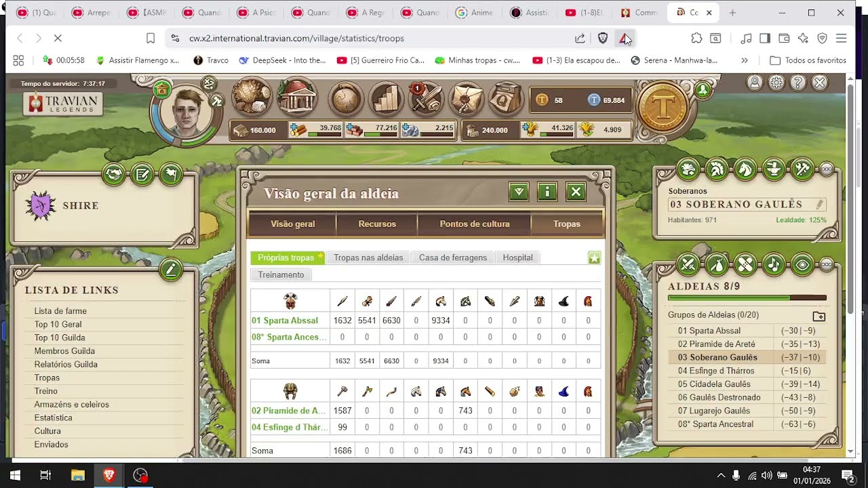This screenshot has width=868, height=488.
Task: Open the messages envelope icon
Action: [x=466, y=100]
